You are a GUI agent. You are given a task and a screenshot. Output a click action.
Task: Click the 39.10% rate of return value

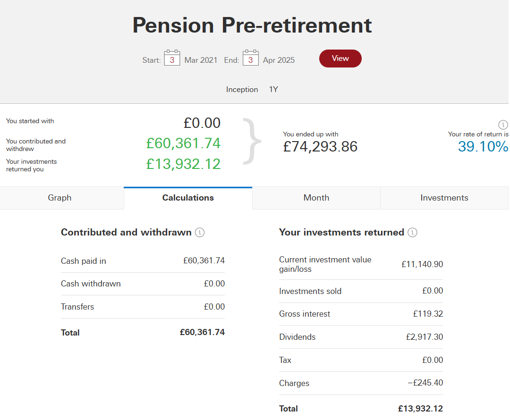point(483,147)
